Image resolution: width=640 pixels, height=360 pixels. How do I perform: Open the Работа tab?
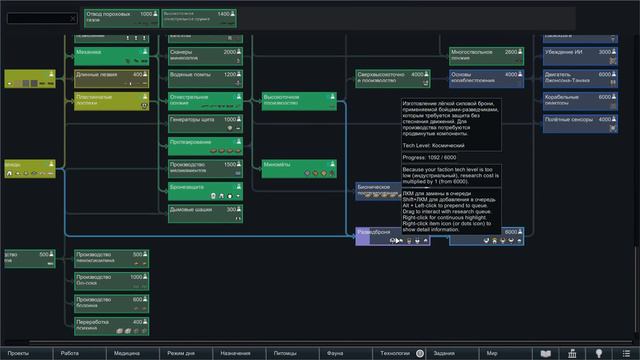[80, 353]
